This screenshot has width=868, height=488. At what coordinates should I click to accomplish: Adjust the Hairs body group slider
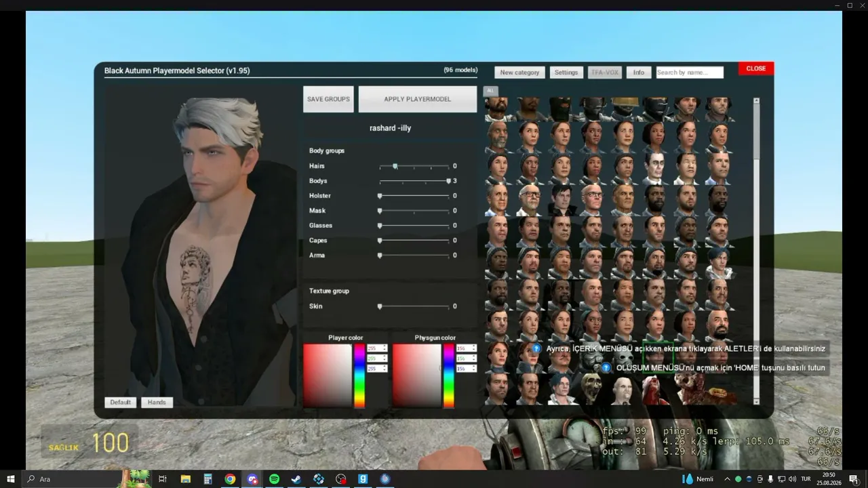[x=414, y=166]
